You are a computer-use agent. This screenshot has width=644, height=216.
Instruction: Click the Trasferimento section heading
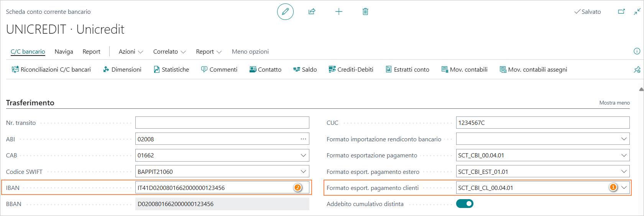point(30,103)
